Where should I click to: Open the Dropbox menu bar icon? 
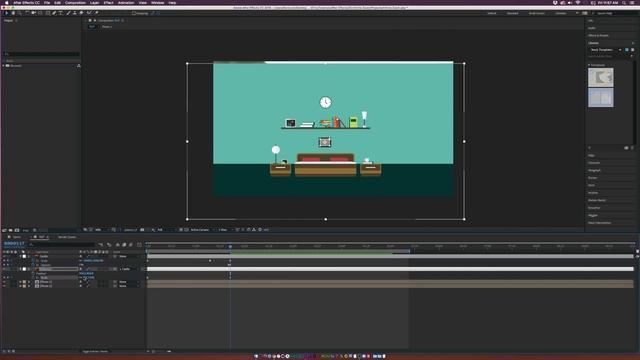tap(556, 2)
